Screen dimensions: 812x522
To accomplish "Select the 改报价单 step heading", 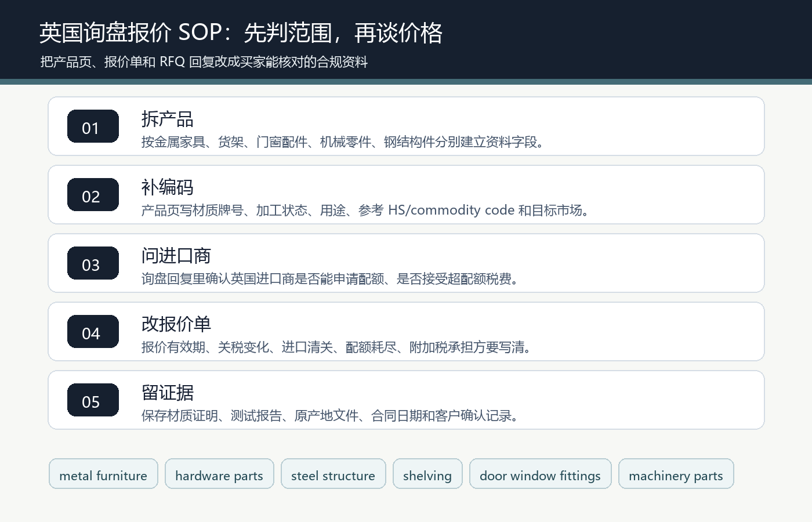I will pyautogui.click(x=176, y=324).
